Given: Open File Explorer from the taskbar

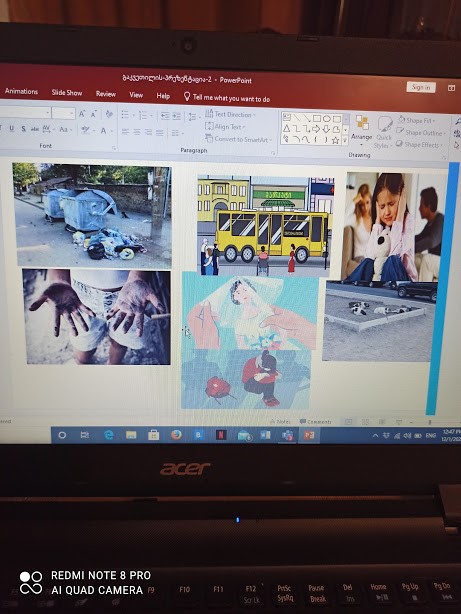Looking at the screenshot, I should point(131,435).
